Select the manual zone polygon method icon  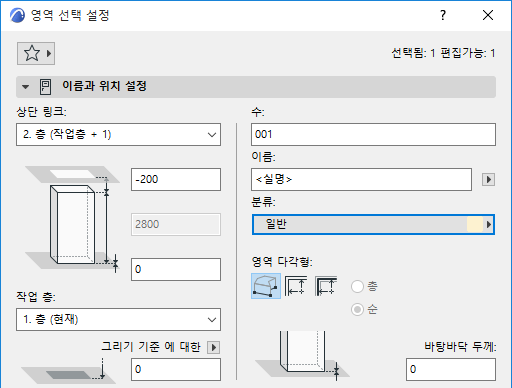point(266,286)
